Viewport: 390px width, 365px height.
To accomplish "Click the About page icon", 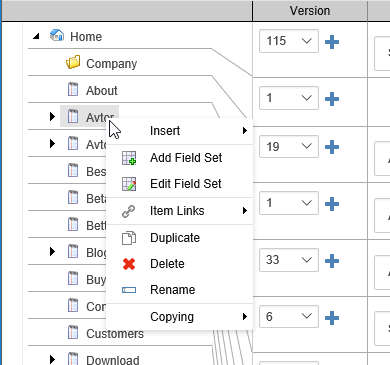I will coord(73,89).
